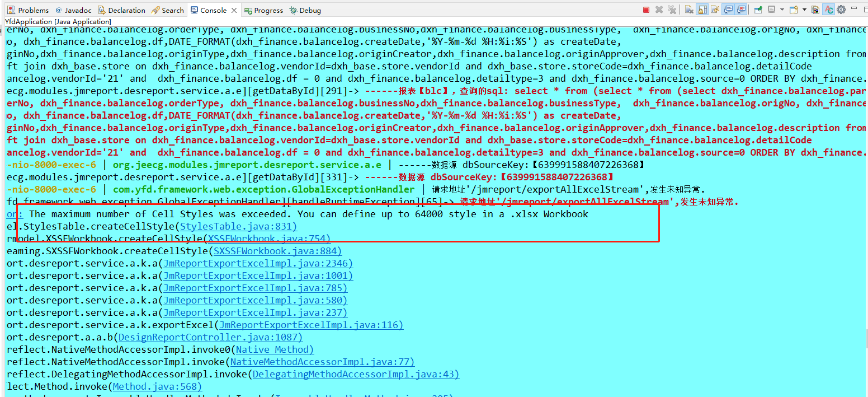Open JmReportExportExcelImpl.java:237 link
This screenshot has width=868, height=397.
[x=255, y=312]
